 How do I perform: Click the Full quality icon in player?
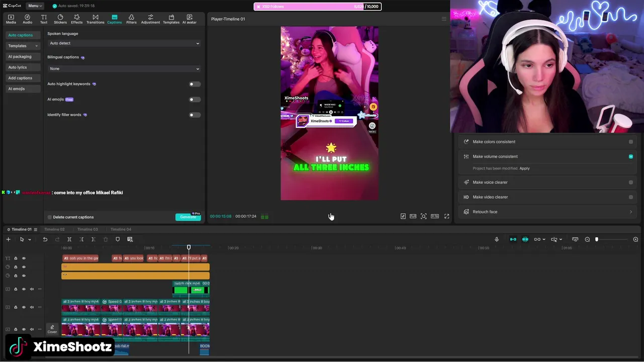(413, 216)
